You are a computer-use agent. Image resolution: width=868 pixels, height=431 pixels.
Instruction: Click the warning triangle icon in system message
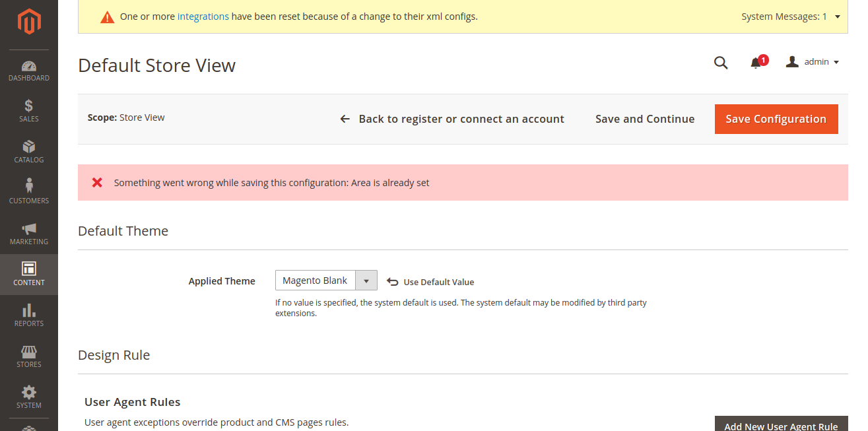107,17
